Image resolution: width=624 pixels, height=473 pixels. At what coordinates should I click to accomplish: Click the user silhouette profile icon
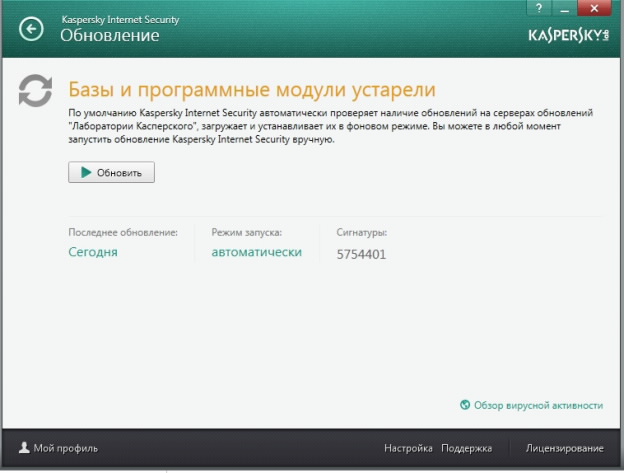24,448
